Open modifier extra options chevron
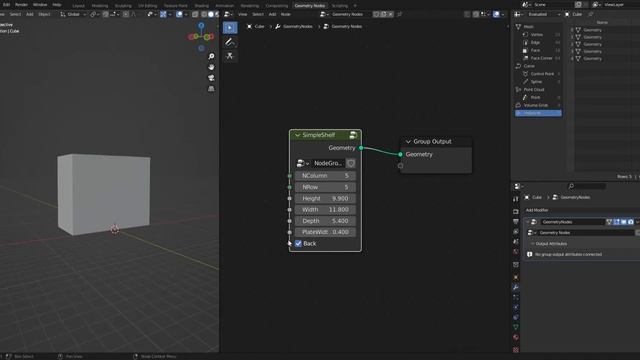 coord(637,222)
